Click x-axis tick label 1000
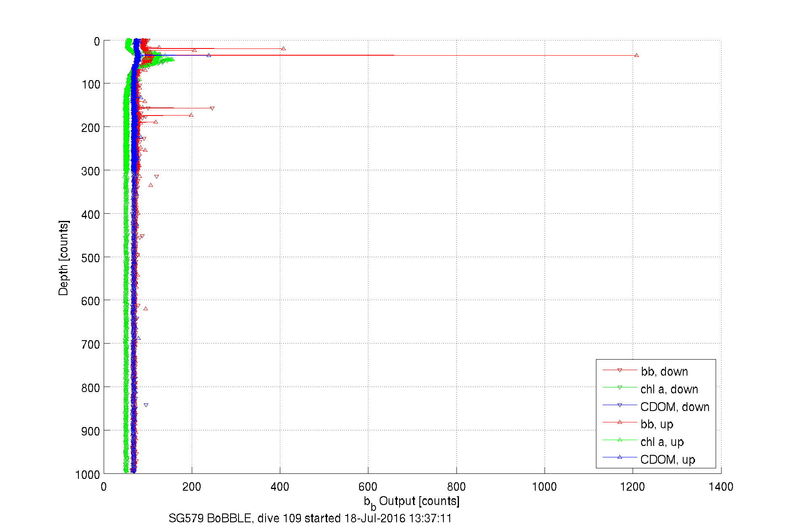Viewport: 797px width, 532px height. (x=545, y=487)
